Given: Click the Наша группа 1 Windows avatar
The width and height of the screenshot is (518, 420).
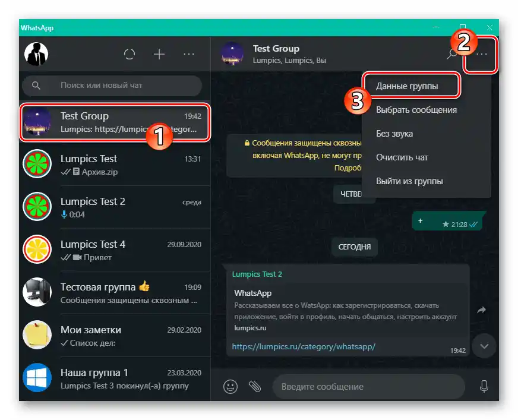Looking at the screenshot, I should click(37, 378).
